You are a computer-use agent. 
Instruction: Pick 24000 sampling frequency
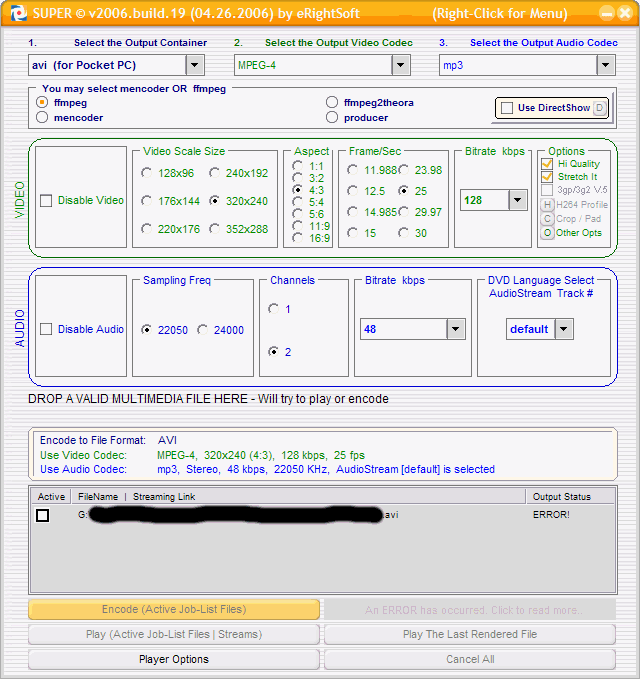coord(203,330)
